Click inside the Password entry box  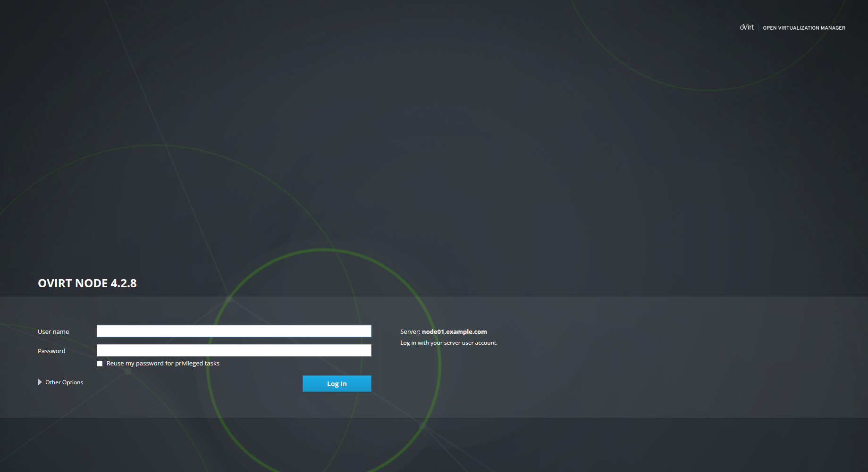pos(234,350)
